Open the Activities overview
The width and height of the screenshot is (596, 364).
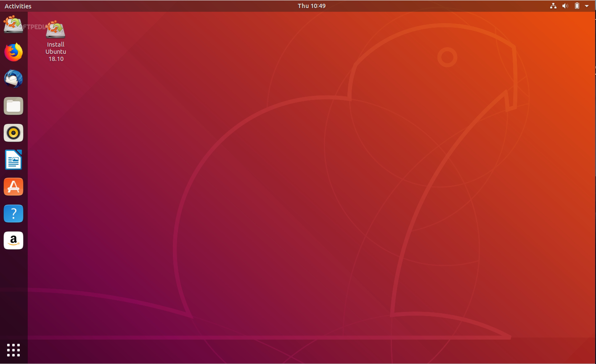point(17,6)
